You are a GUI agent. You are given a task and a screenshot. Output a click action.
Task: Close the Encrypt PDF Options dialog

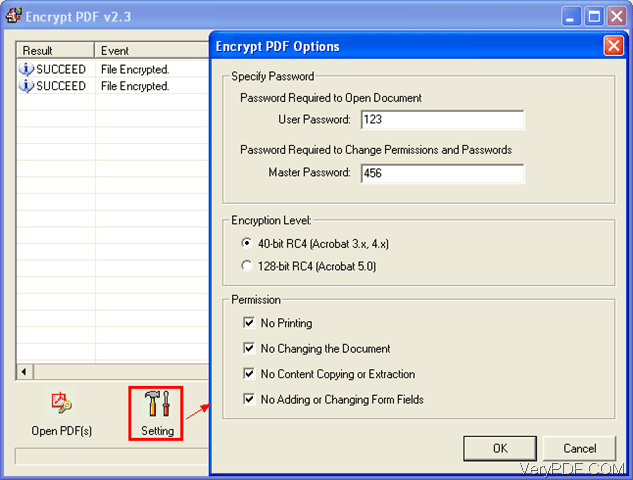pyautogui.click(x=613, y=46)
